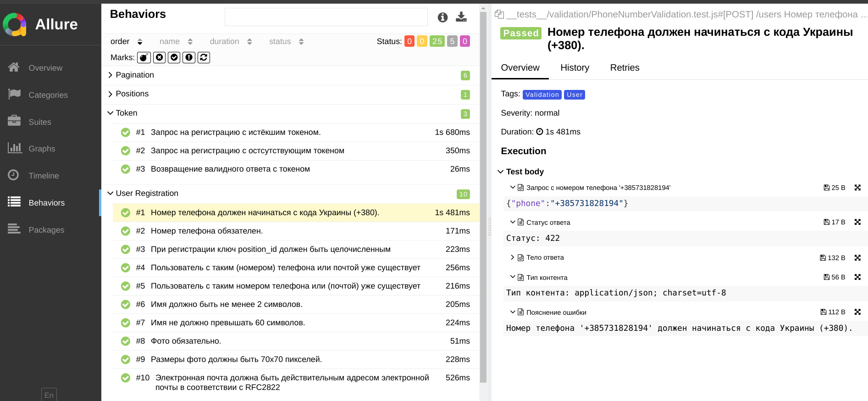Screen dimensions: 868x401
Task: Collapse the Тип контента attachment
Action: 539,278
